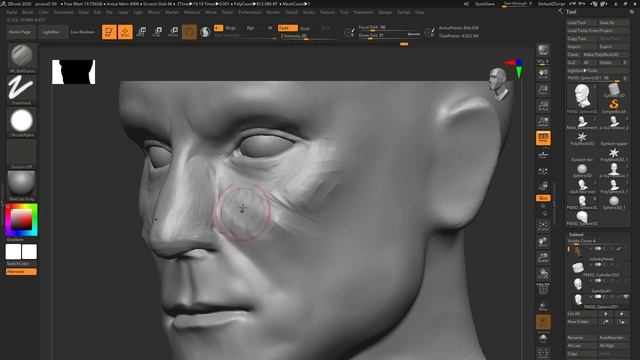Click Make PolyMesh3D
Viewport: 640px width, 360px height.
pos(606,54)
